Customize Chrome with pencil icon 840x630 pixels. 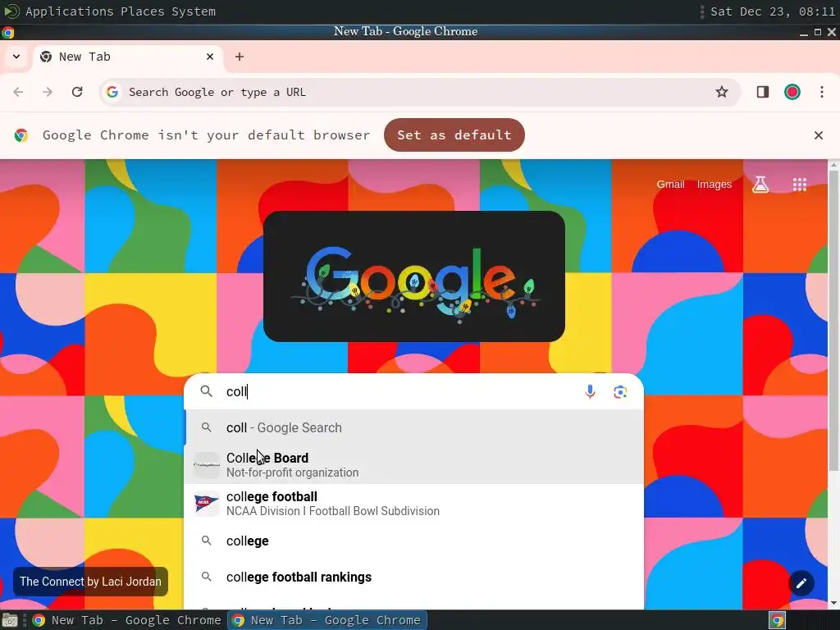pyautogui.click(x=801, y=583)
